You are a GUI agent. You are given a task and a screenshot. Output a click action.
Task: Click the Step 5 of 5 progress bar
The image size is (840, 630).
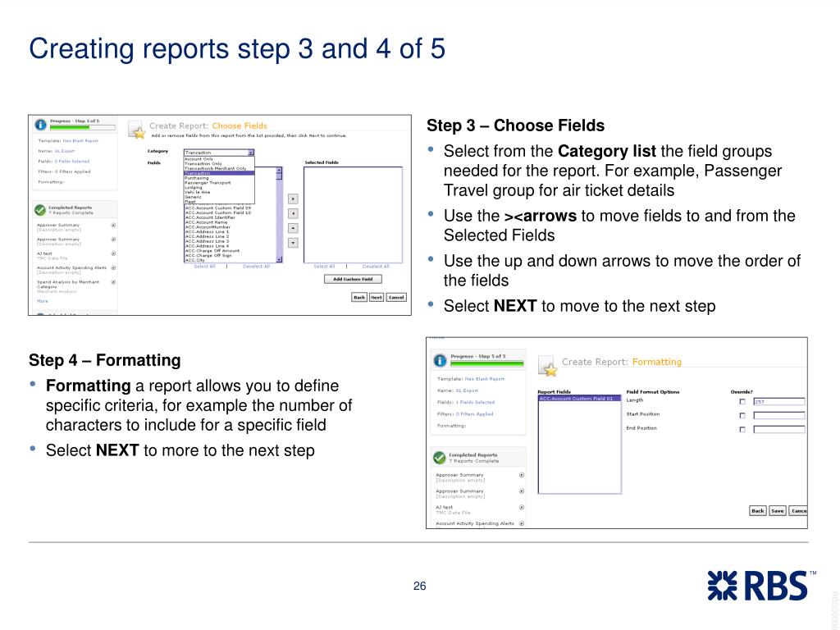tap(487, 363)
